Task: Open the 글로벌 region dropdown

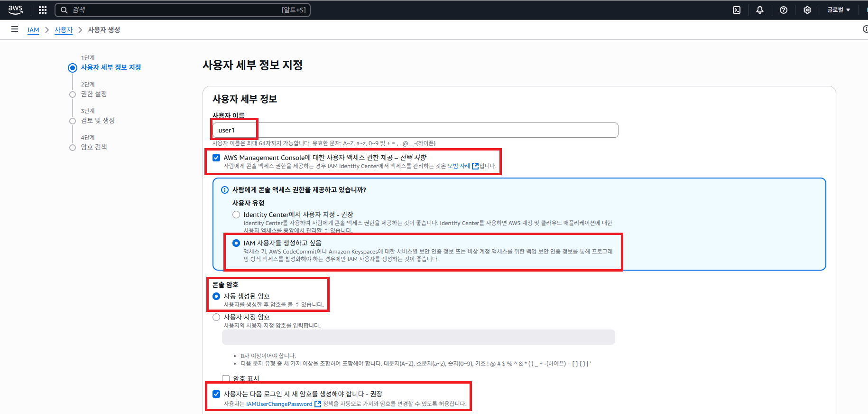Action: [839, 10]
